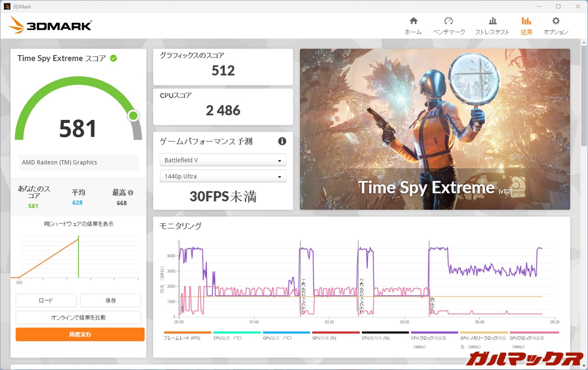The width and height of the screenshot is (588, 370).
Task: Open the Battlefield V game dropdown
Action: coord(223,160)
